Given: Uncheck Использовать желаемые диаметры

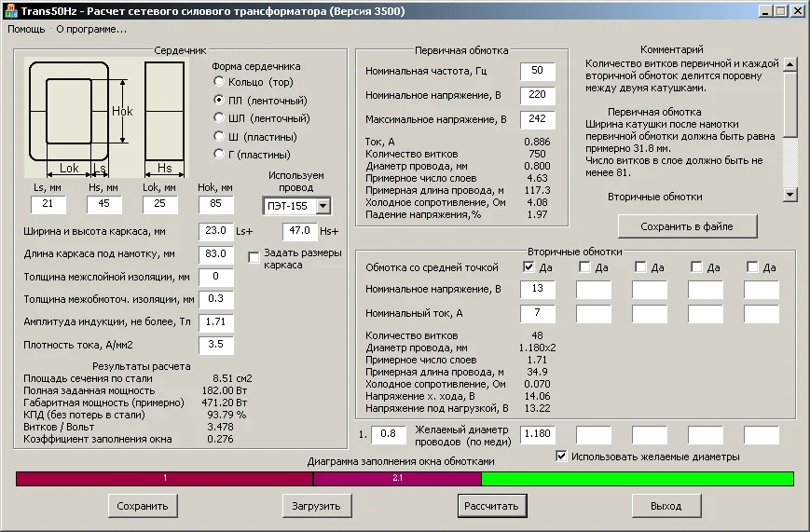Looking at the screenshot, I should (x=561, y=457).
